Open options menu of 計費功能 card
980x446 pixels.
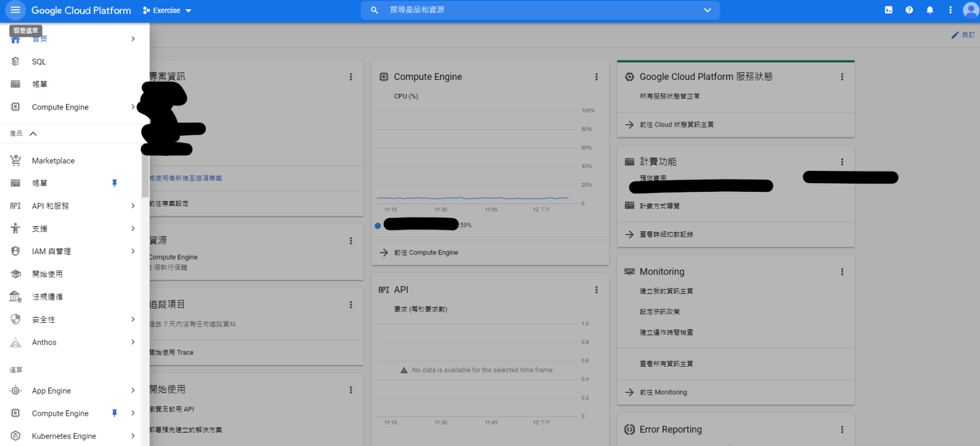(842, 162)
